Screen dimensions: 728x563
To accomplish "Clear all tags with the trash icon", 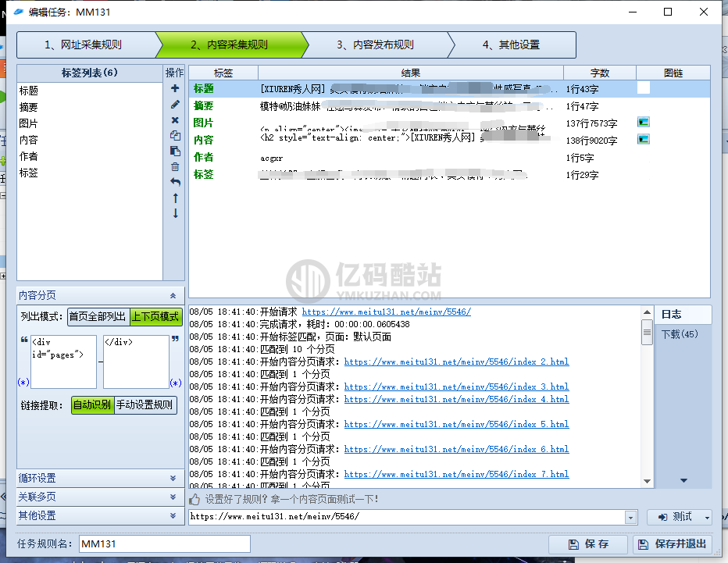I will [175, 166].
